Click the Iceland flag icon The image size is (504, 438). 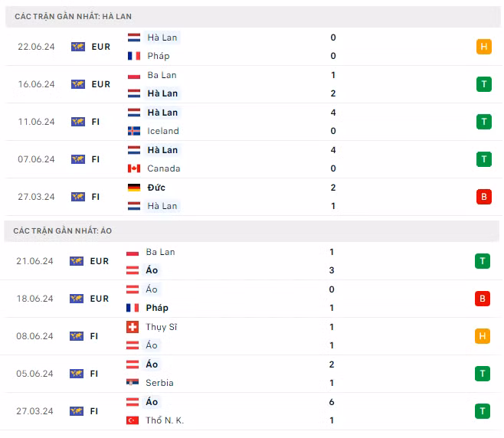[x=134, y=131]
